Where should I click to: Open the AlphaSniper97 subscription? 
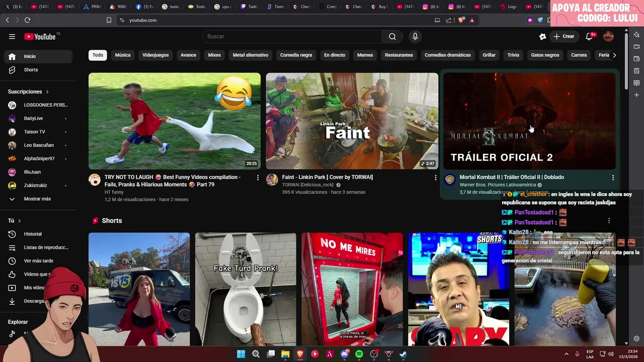(38, 158)
